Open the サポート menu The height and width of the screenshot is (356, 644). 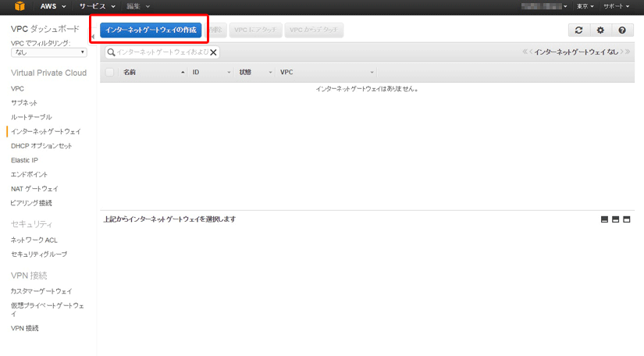point(616,6)
